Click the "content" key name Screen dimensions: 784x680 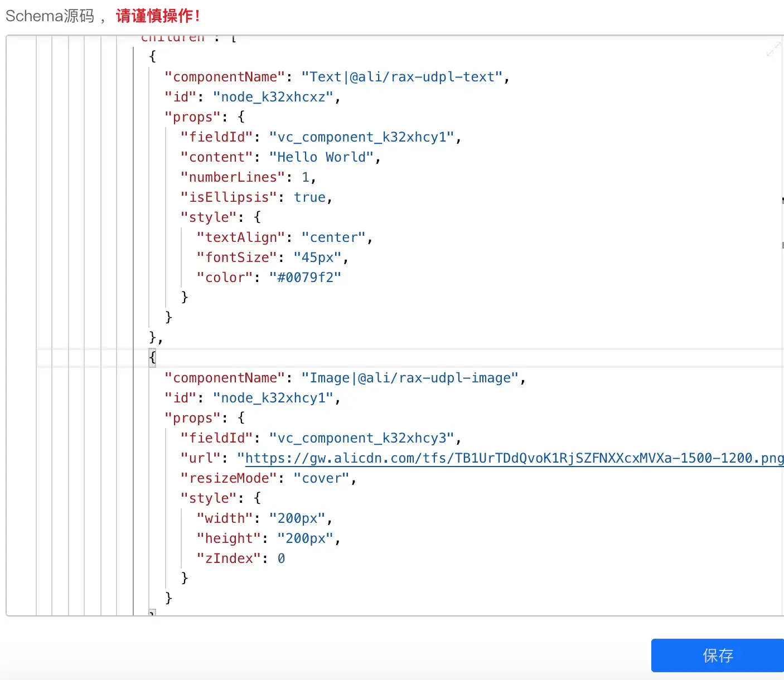(217, 157)
